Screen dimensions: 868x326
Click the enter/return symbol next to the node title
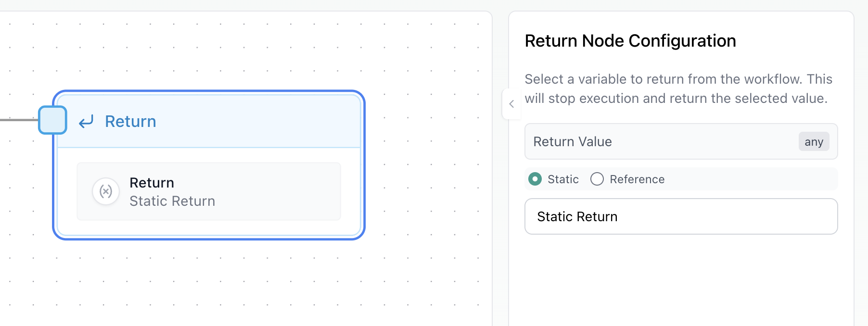pos(86,121)
